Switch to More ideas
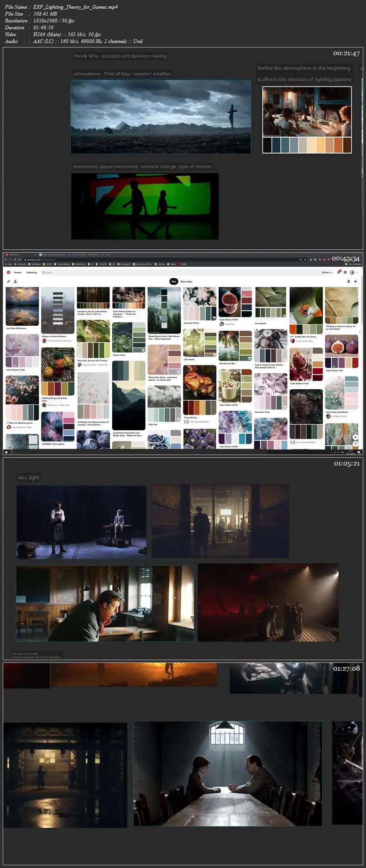This screenshot has width=366, height=868. (187, 281)
